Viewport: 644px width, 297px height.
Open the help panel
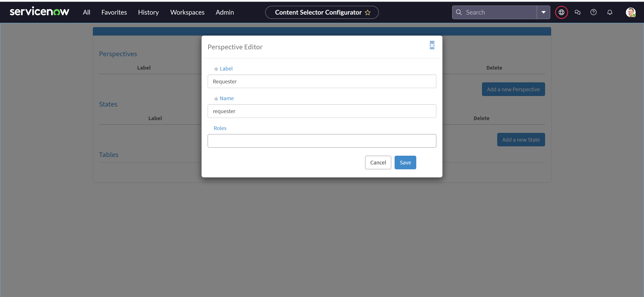pyautogui.click(x=594, y=12)
